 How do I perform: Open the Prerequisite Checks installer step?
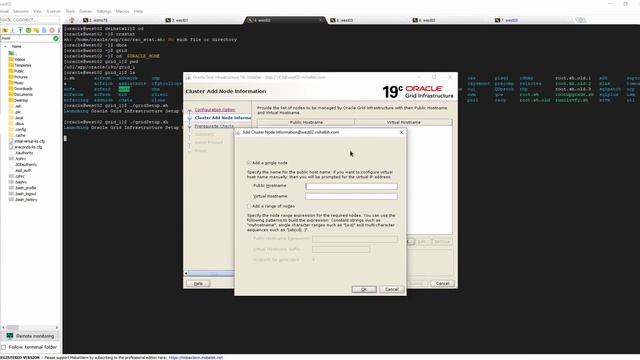click(214, 126)
